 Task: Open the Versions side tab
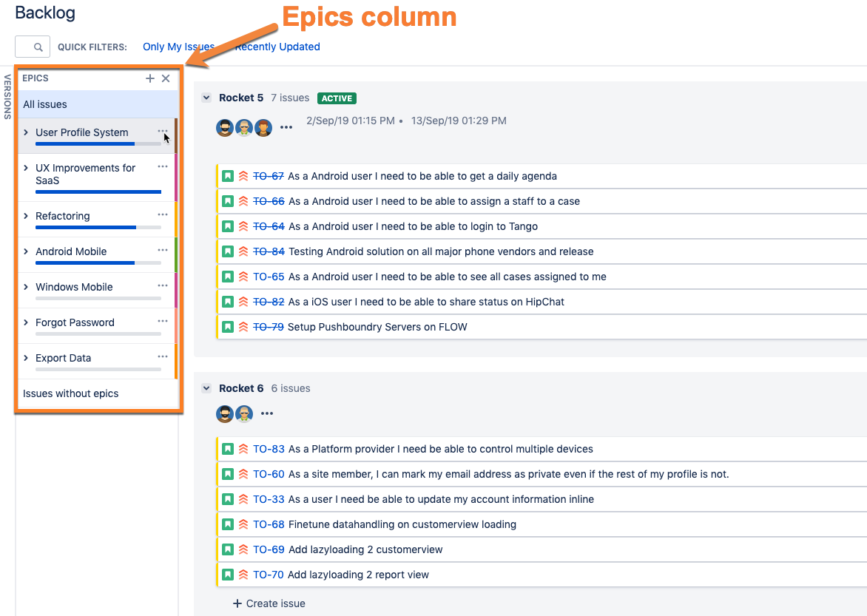[7, 96]
